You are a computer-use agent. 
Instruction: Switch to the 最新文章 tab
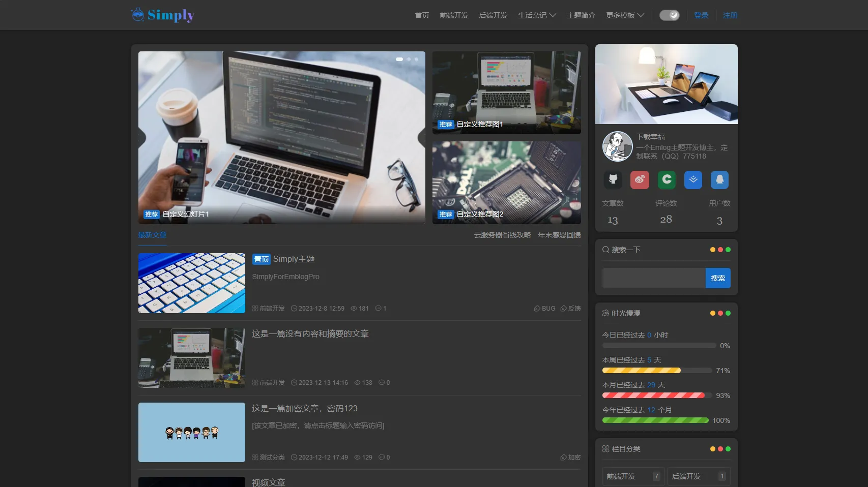[152, 235]
